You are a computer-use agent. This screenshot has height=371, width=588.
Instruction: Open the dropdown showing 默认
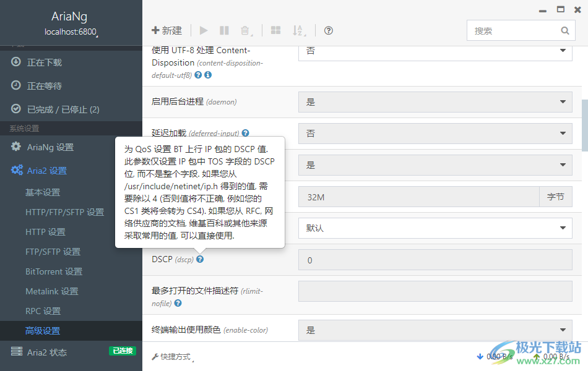pos(435,228)
